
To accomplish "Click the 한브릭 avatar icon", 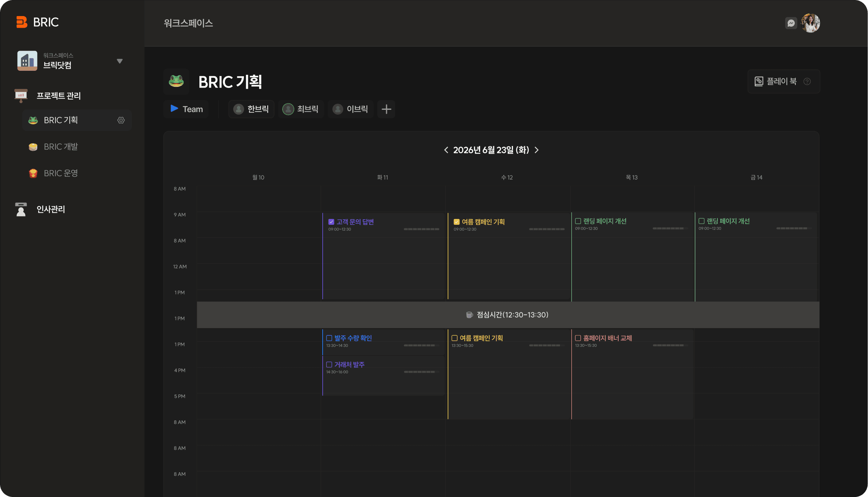I will click(238, 109).
